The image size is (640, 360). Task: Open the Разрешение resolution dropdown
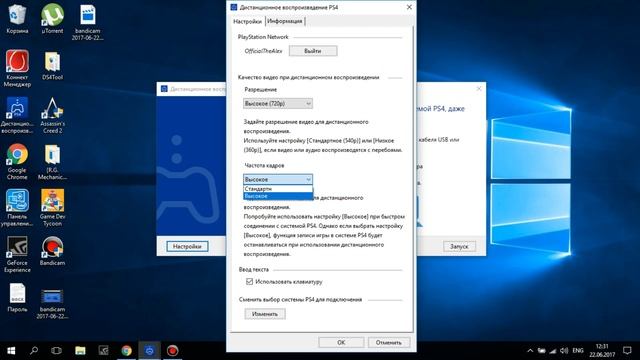pos(278,104)
